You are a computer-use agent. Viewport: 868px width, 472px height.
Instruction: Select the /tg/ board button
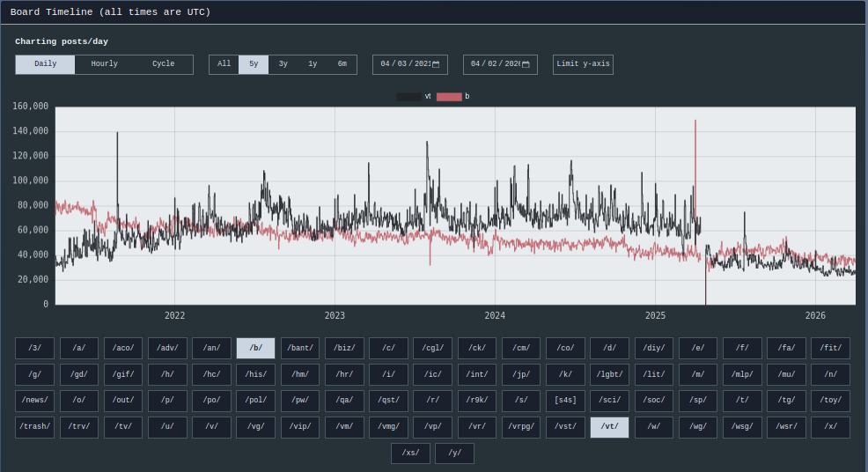[786, 401]
